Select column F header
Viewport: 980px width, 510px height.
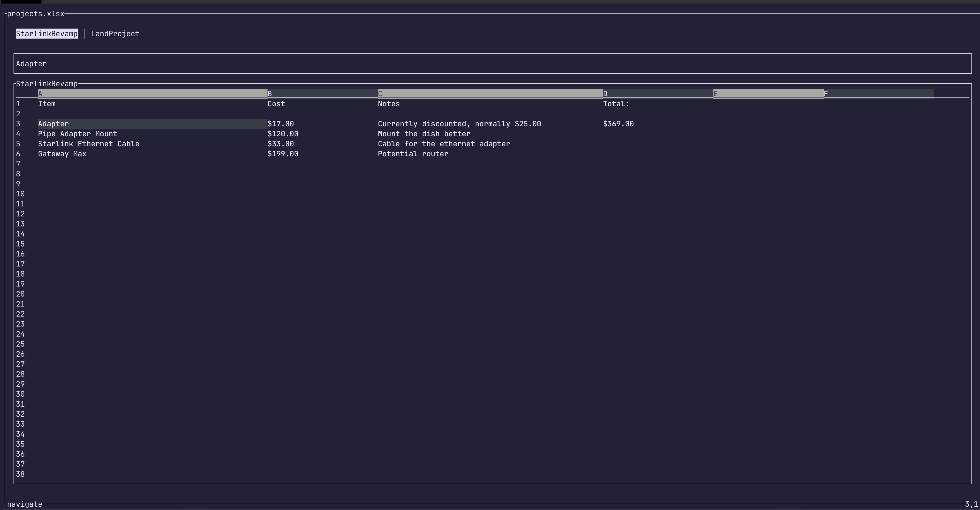tap(879, 94)
